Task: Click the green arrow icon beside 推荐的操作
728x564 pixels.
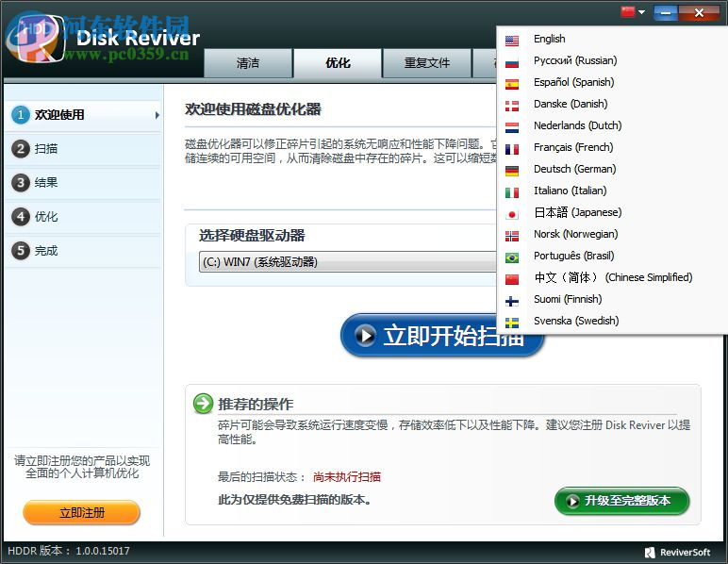Action: (203, 404)
